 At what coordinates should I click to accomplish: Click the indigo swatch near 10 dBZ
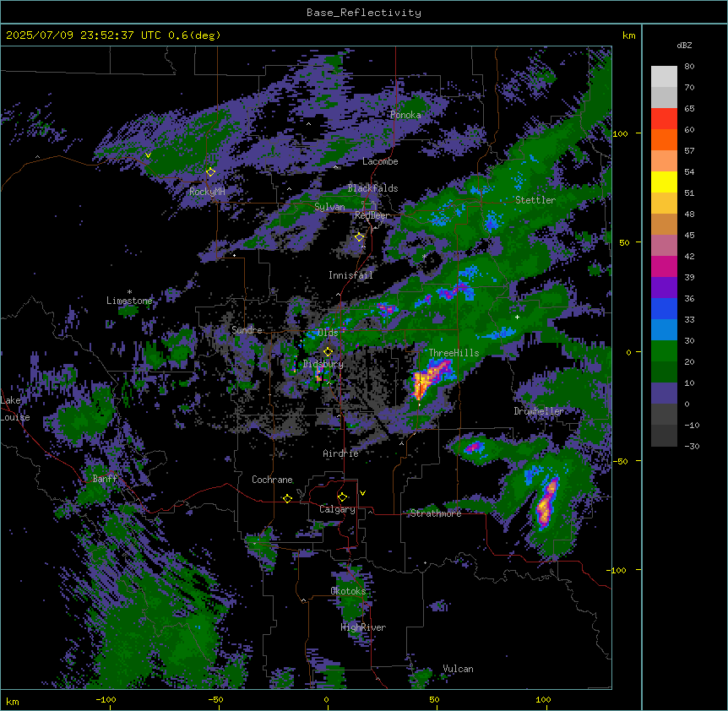[x=664, y=393]
